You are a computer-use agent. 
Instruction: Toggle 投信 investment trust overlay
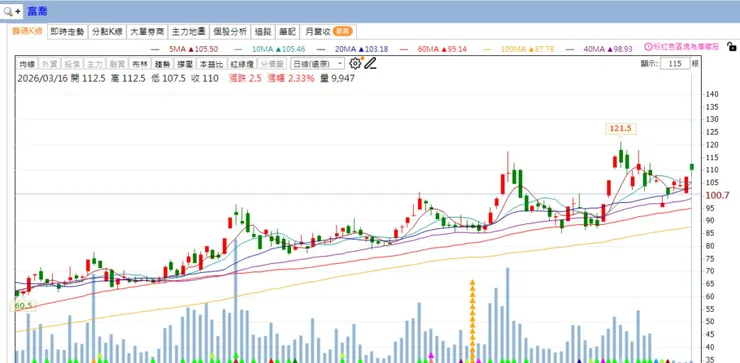click(72, 64)
